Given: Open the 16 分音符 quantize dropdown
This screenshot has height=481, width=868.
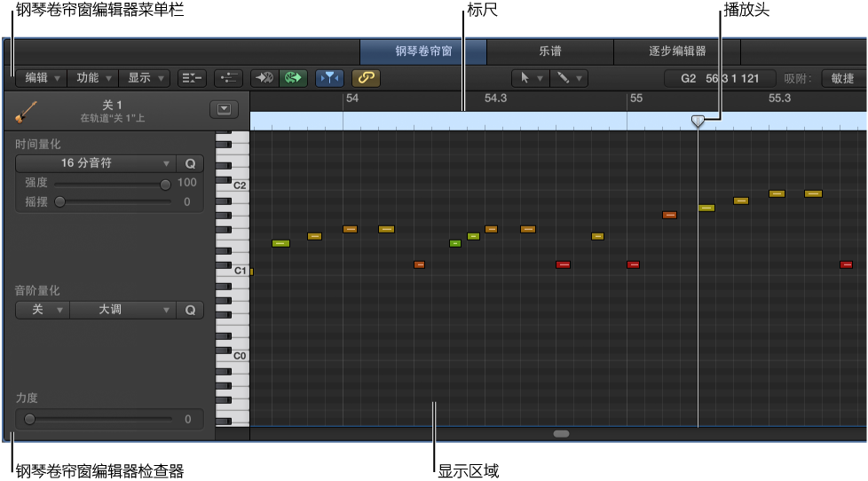Looking at the screenshot, I should click(96, 163).
